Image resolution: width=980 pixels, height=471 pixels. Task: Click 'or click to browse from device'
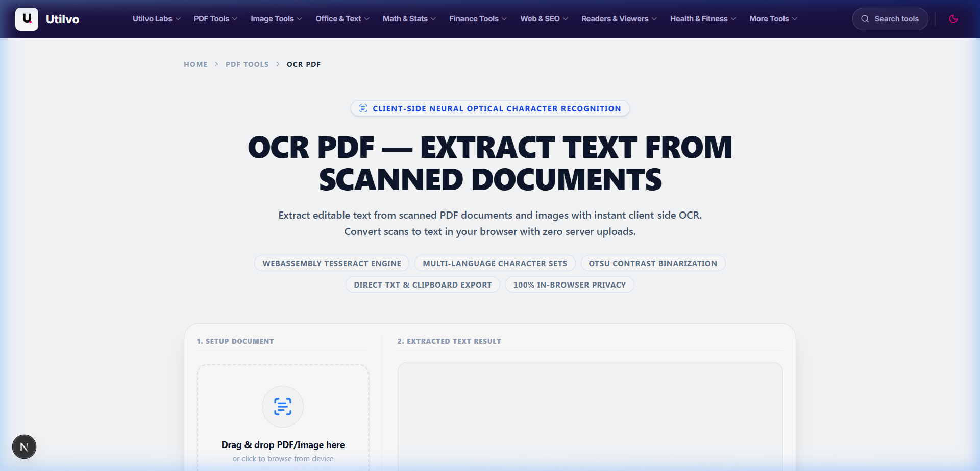pos(283,459)
